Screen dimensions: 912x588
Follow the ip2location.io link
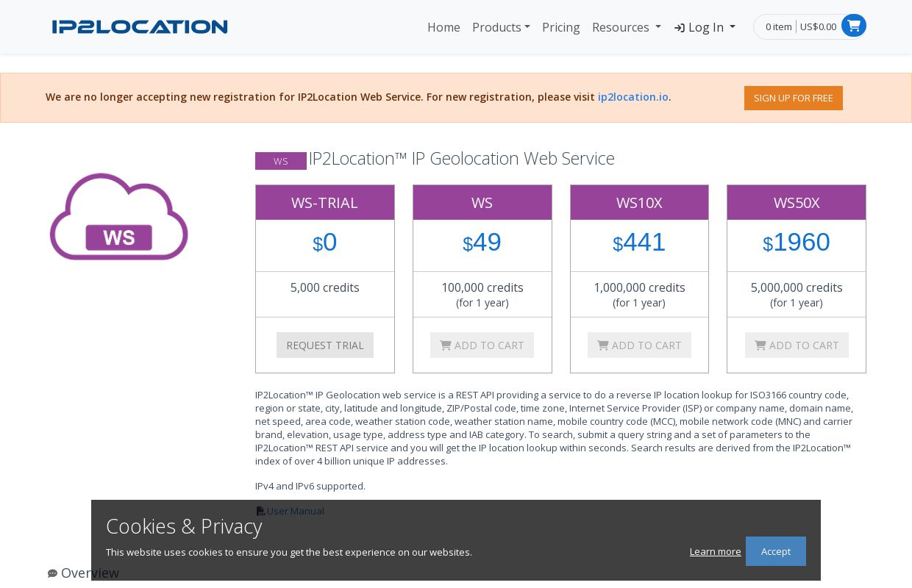point(633,97)
